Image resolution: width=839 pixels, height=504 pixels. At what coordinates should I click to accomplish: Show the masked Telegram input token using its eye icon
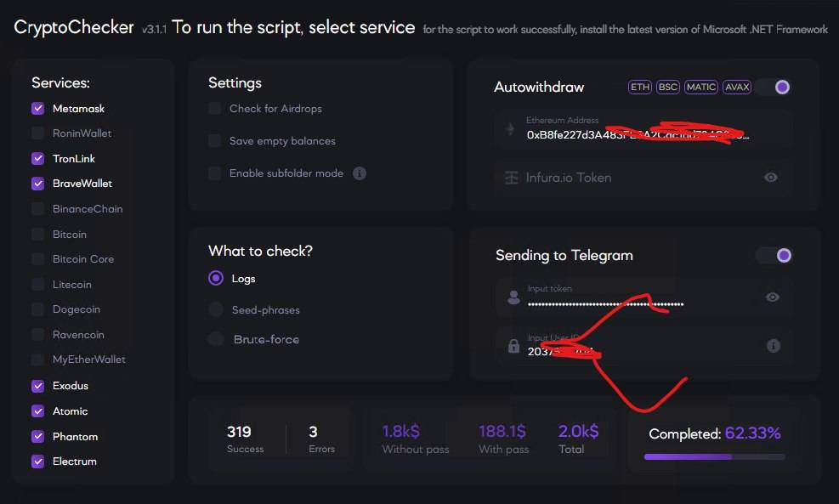pos(771,297)
